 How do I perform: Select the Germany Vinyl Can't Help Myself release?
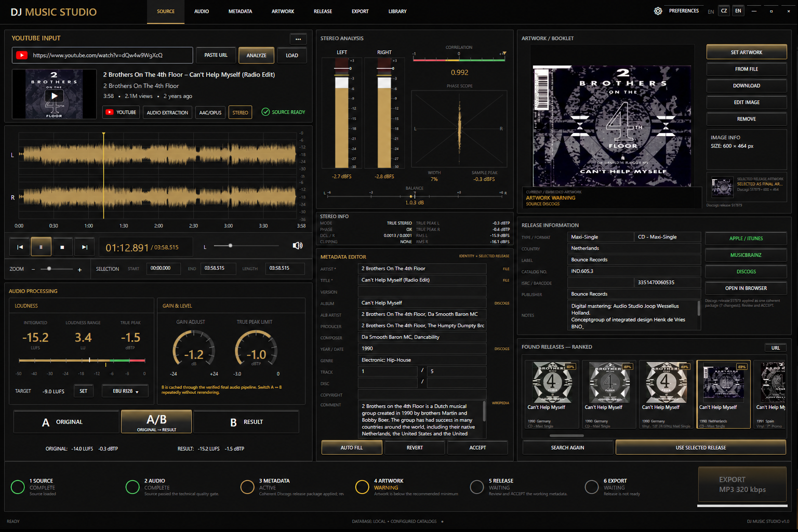(667, 394)
